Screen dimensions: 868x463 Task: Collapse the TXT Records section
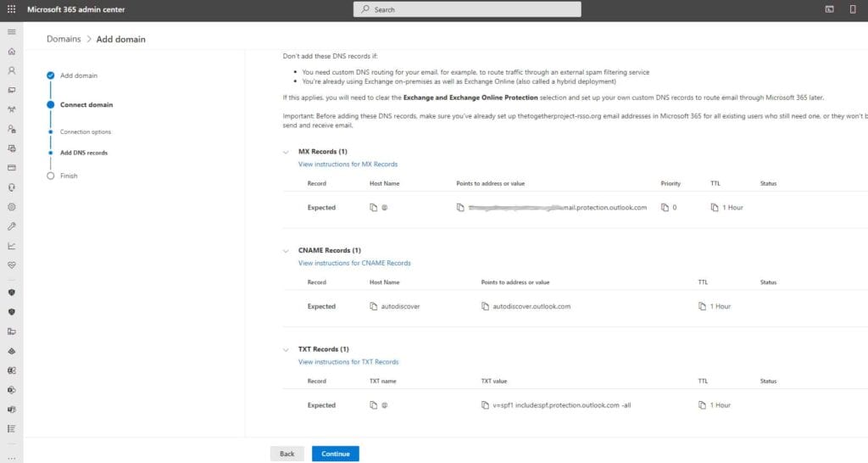coord(286,349)
